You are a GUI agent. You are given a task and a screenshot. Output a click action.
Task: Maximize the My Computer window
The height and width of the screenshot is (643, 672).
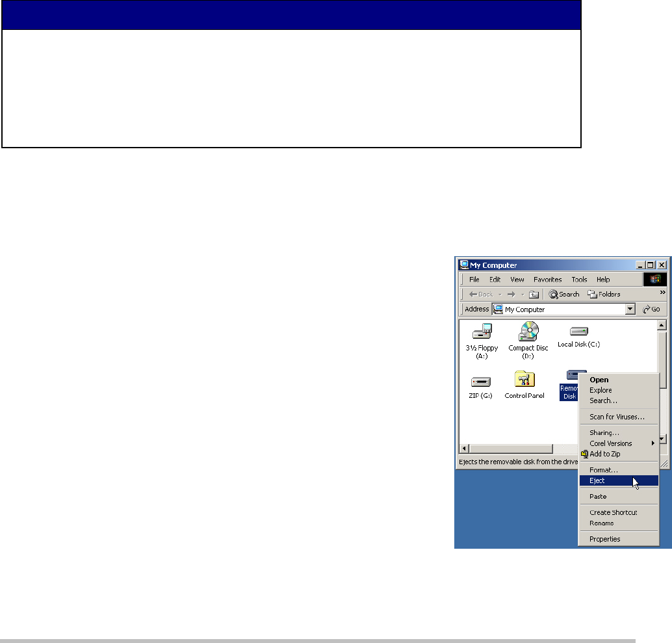pyautogui.click(x=651, y=265)
